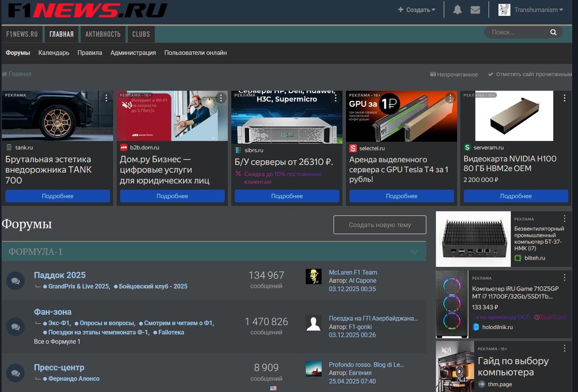Open Поездка на ГП Азербайджана topic
Viewport: 578px width, 392px height.
tap(373, 318)
